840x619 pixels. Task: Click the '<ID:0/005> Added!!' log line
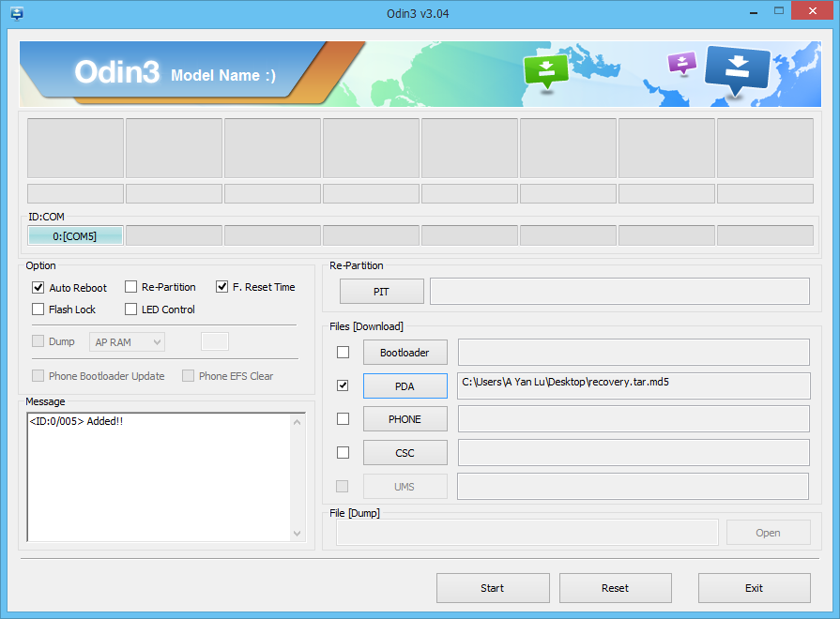76,421
